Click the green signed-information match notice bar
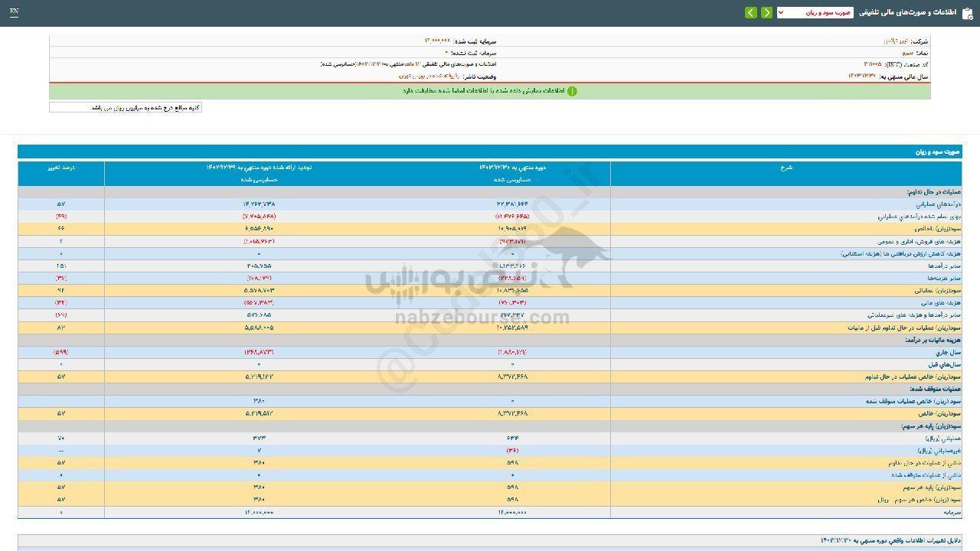 490,91
